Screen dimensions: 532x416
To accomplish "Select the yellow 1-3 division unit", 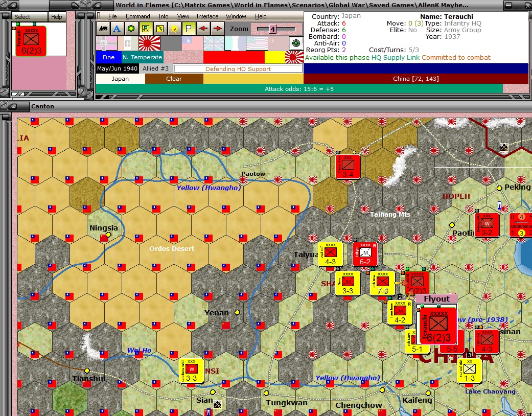I will 469,371.
